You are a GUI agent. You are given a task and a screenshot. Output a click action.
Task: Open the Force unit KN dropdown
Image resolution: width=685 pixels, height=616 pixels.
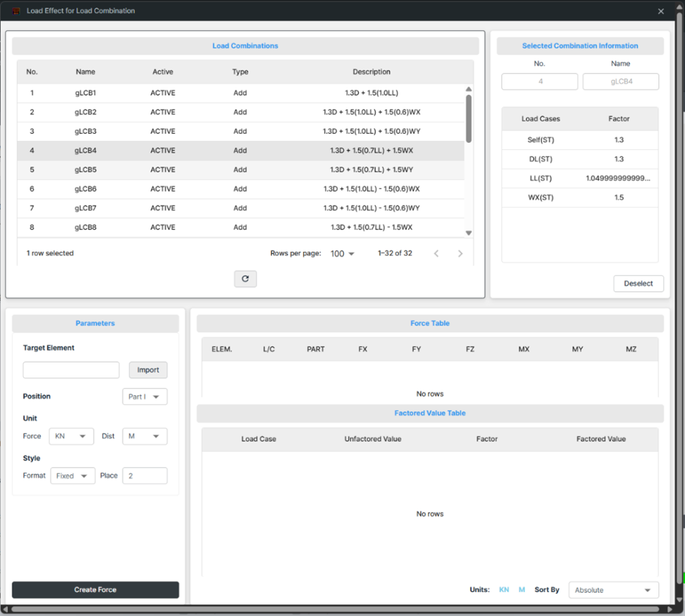(71, 437)
